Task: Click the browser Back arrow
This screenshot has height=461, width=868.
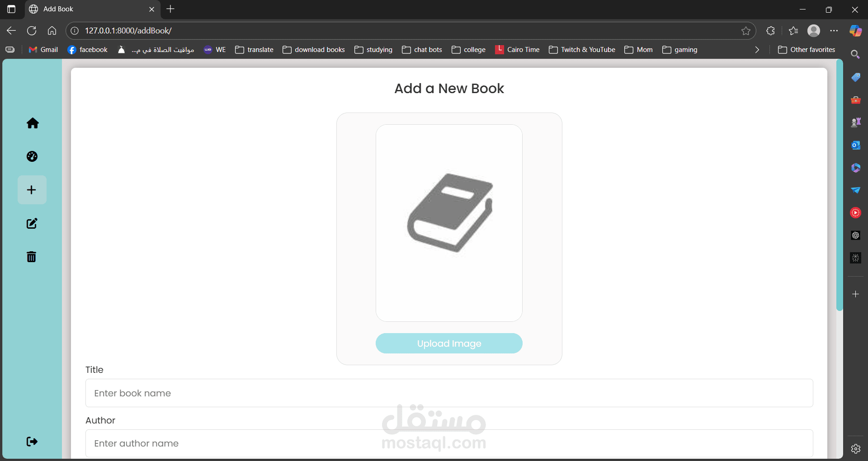Action: 11,31
